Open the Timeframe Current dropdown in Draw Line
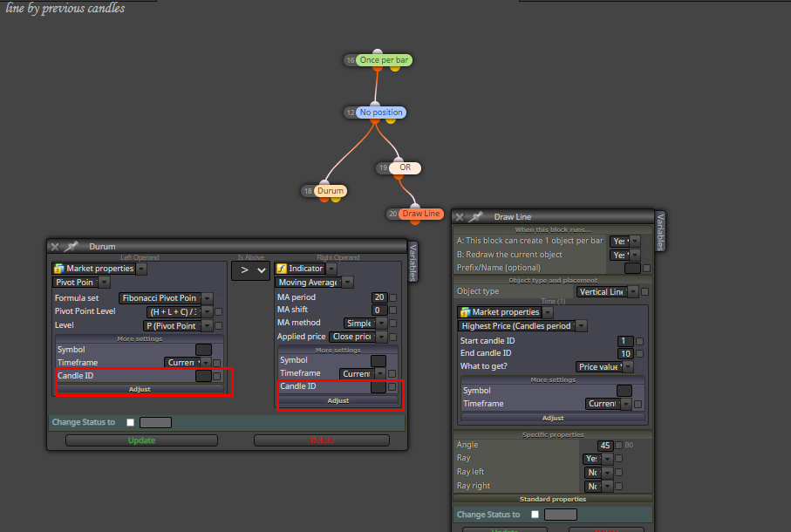 click(x=626, y=404)
